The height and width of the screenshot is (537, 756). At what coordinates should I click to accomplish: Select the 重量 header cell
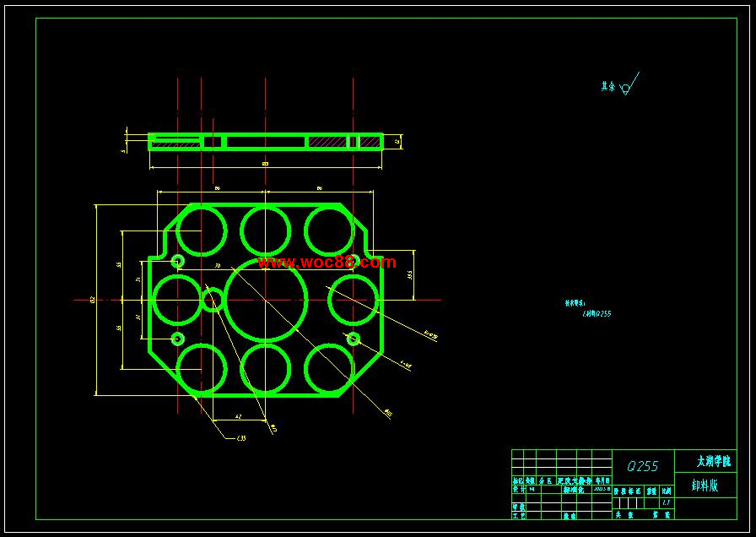(x=652, y=491)
